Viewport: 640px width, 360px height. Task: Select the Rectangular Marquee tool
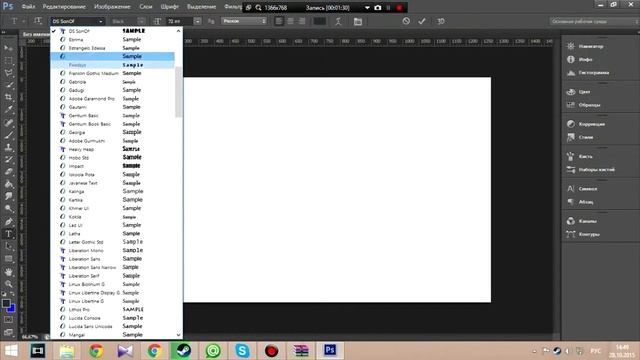click(x=9, y=60)
